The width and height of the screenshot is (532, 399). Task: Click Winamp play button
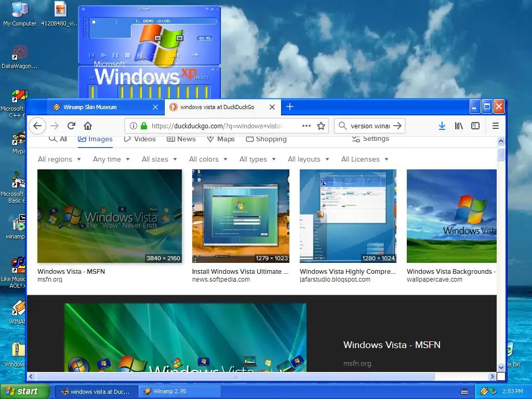(x=104, y=55)
